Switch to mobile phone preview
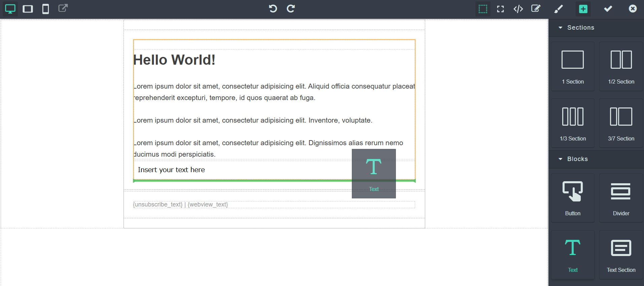The width and height of the screenshot is (644, 286). click(45, 9)
